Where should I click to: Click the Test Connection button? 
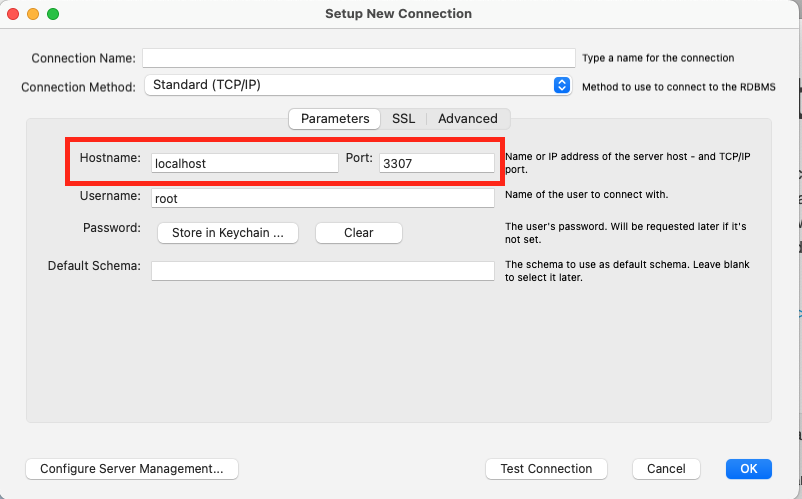546,469
